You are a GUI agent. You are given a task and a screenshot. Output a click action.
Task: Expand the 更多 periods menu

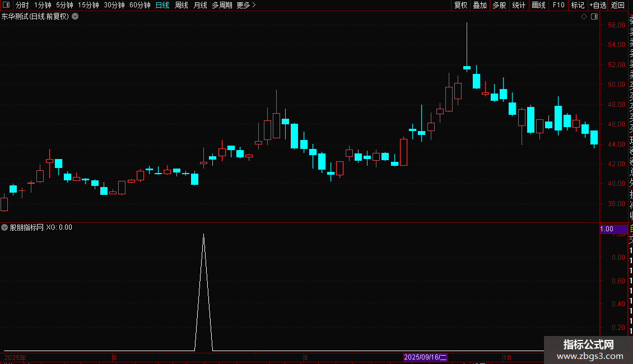tap(246, 5)
